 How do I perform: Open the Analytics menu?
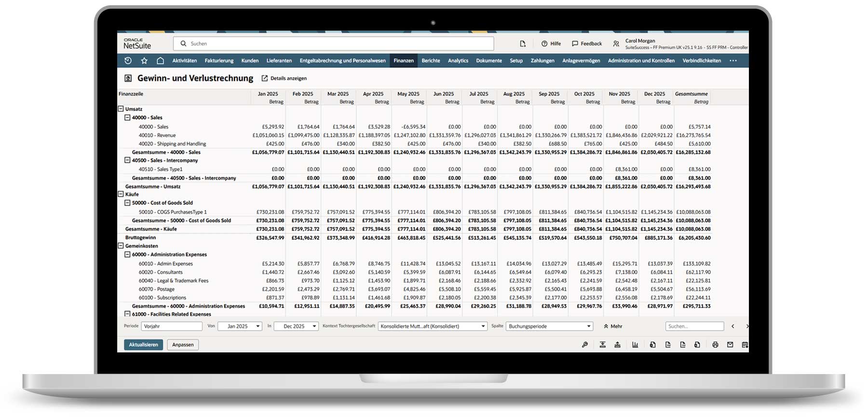[x=458, y=61]
